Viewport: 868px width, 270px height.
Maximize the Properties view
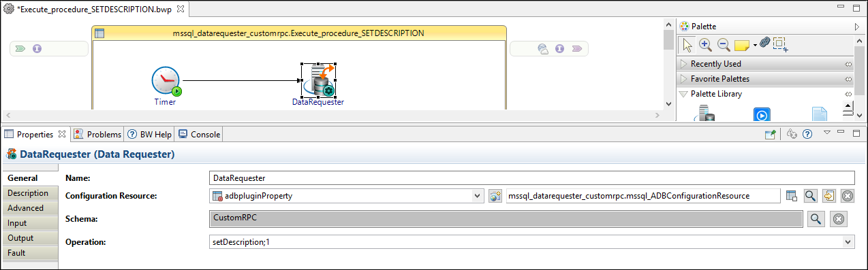[856, 133]
